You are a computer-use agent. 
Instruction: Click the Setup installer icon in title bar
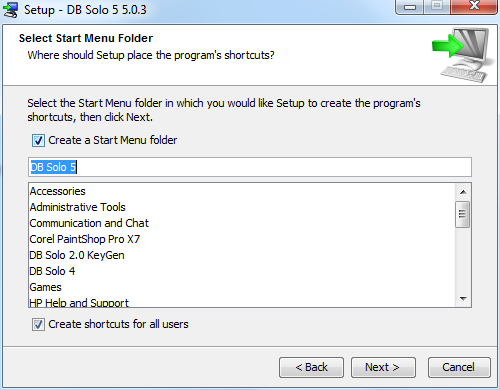(x=10, y=9)
